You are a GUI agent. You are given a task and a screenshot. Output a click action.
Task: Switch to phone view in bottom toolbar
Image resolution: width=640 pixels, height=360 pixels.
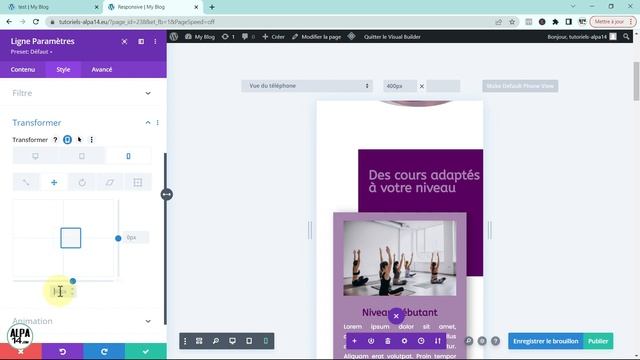tap(266, 341)
